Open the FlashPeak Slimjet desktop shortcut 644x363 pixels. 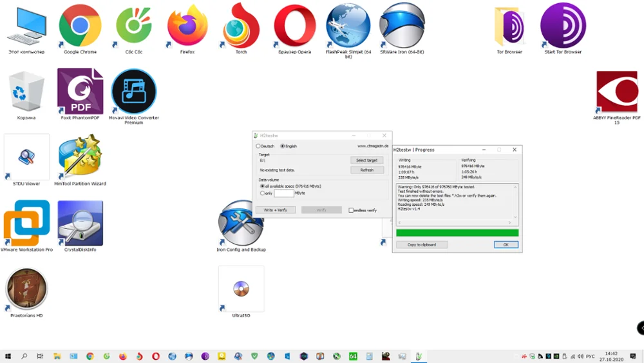click(x=348, y=30)
